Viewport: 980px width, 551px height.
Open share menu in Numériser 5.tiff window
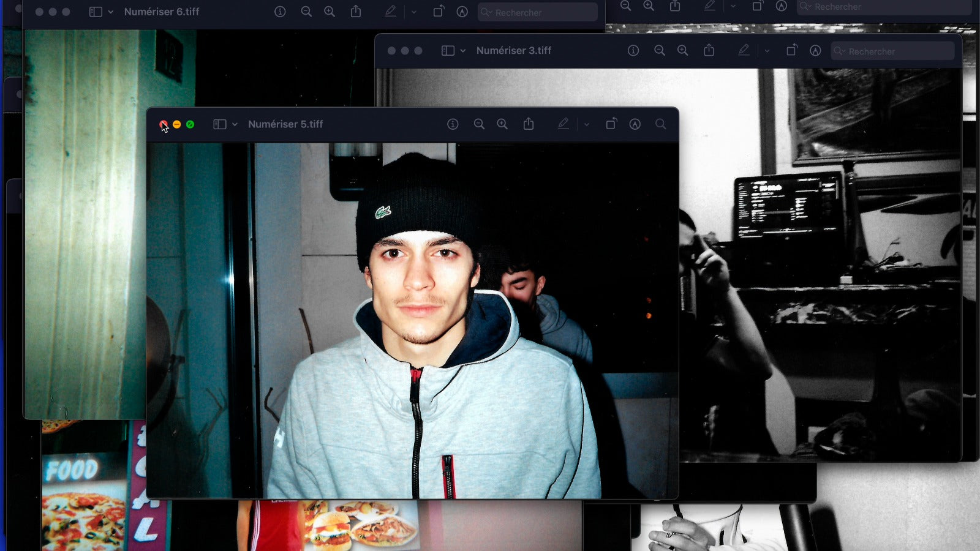coord(529,124)
